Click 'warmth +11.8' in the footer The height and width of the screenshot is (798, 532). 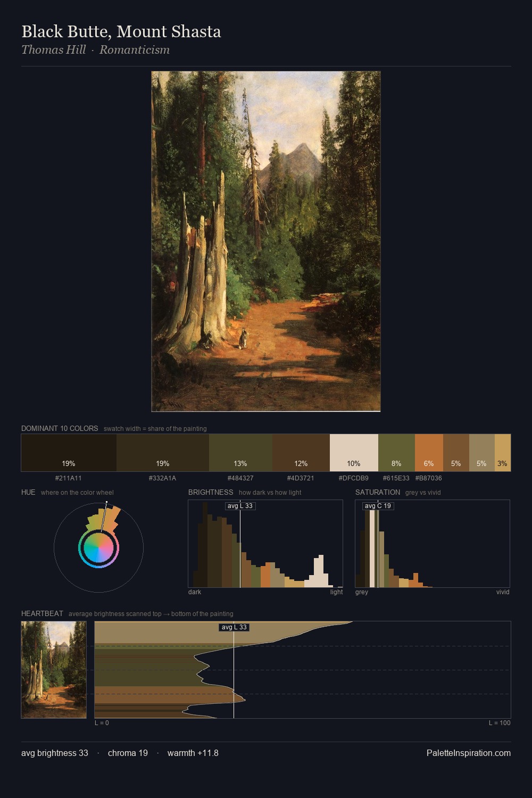tap(193, 753)
